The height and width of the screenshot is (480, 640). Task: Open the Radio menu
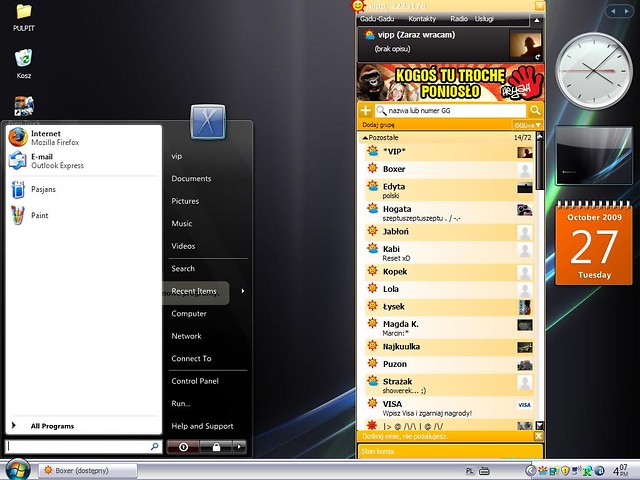pos(459,19)
